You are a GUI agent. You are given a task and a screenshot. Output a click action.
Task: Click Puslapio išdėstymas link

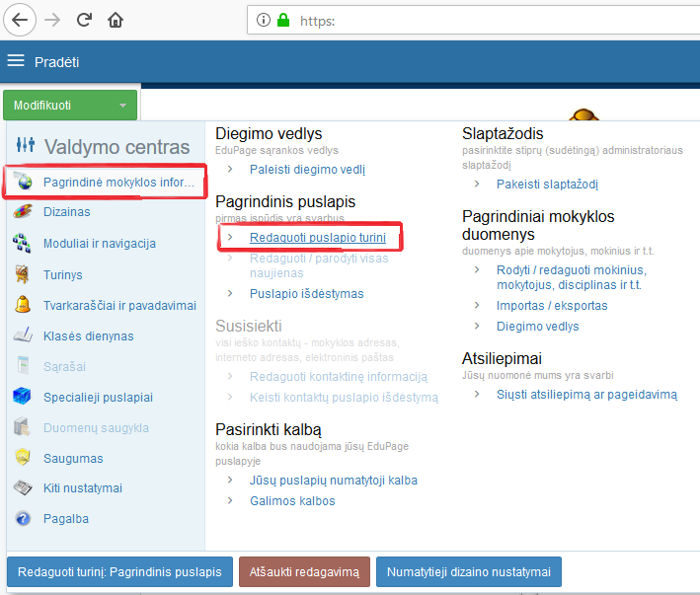coord(307,293)
